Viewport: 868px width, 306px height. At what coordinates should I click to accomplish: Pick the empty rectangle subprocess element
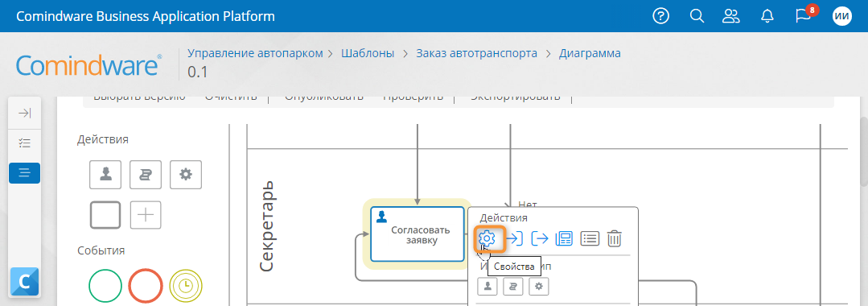(105, 215)
